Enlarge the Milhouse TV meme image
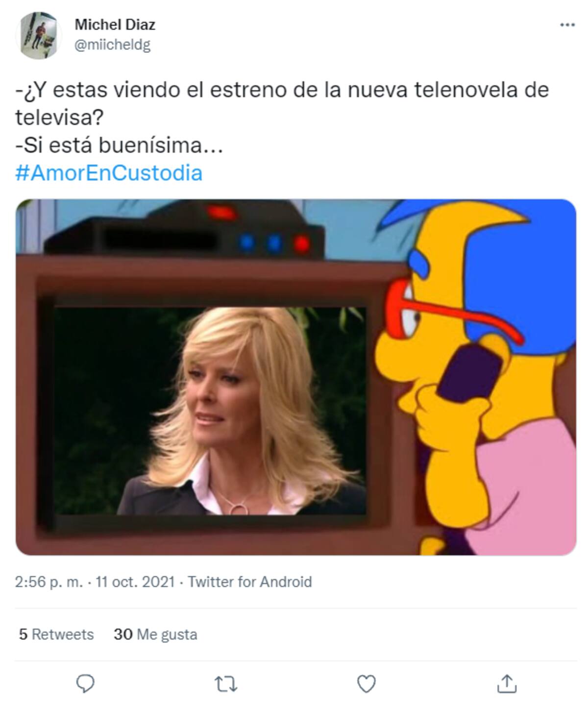 click(296, 377)
